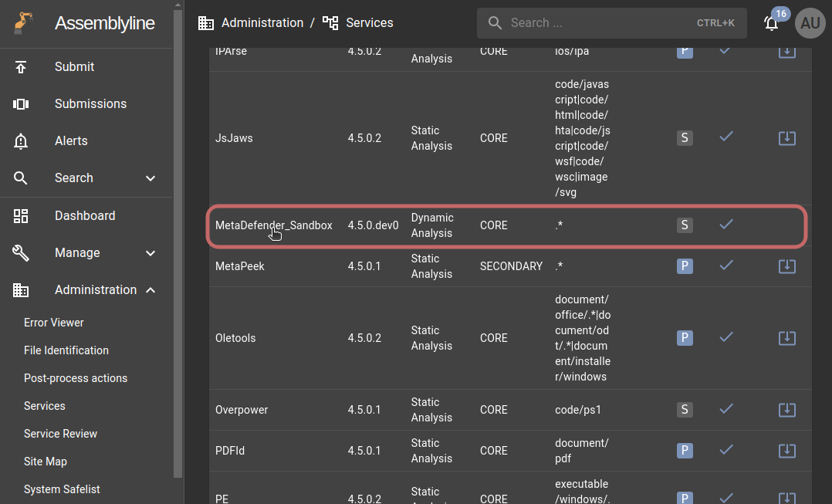Navigate to Service Review
832x504 pixels.
pyautogui.click(x=60, y=434)
